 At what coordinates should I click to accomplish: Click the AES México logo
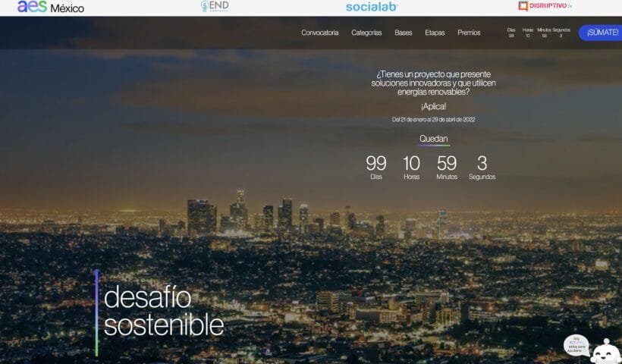point(50,8)
